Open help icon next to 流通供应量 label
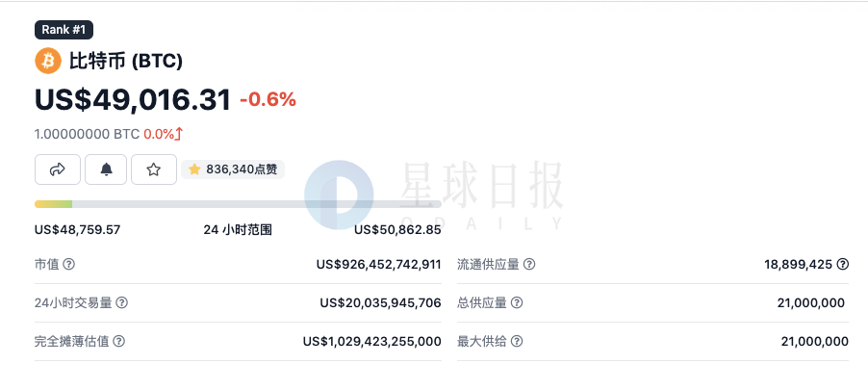868x390 pixels. [529, 264]
